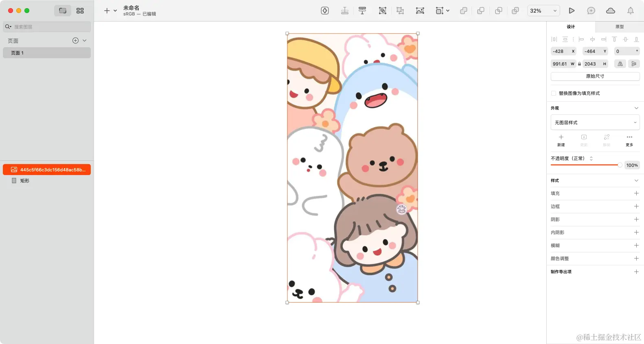Image resolution: width=644 pixels, height=344 pixels.
Task: Apply the intersect boolean operation
Action: pos(498,11)
